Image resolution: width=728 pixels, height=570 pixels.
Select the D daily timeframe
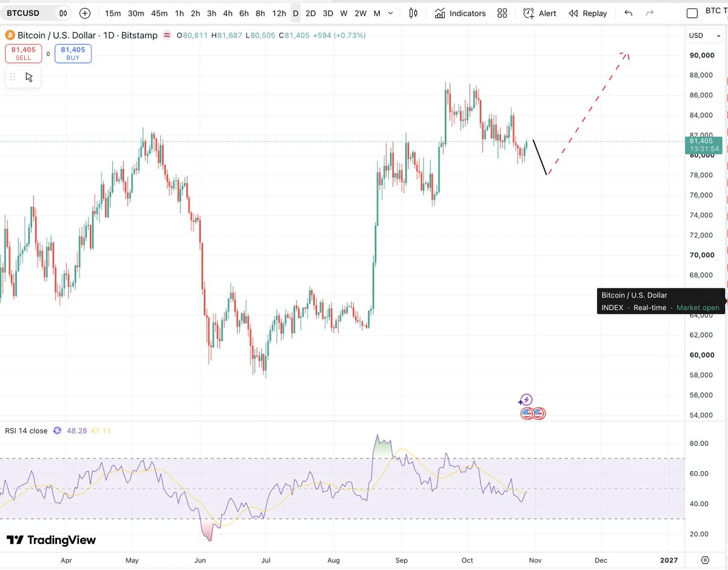coord(295,13)
